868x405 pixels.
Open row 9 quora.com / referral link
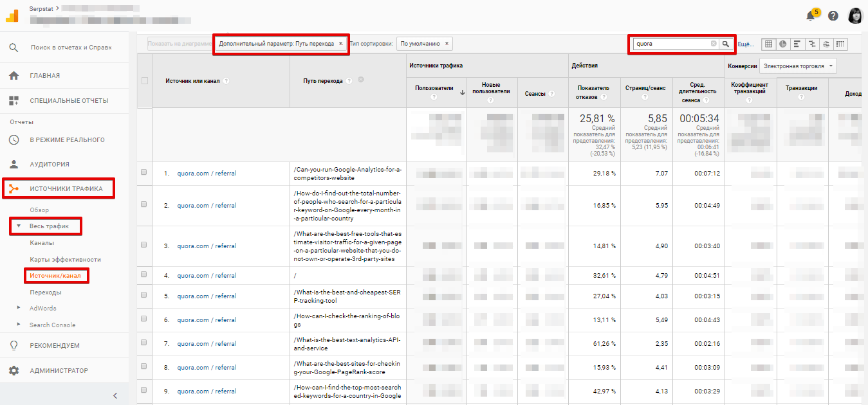(x=207, y=392)
